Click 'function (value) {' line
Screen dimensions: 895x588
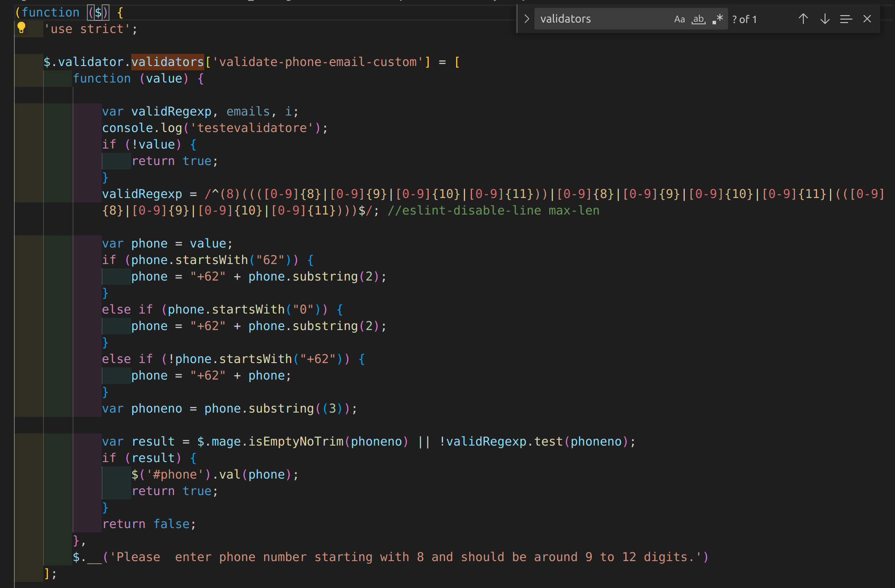[139, 79]
